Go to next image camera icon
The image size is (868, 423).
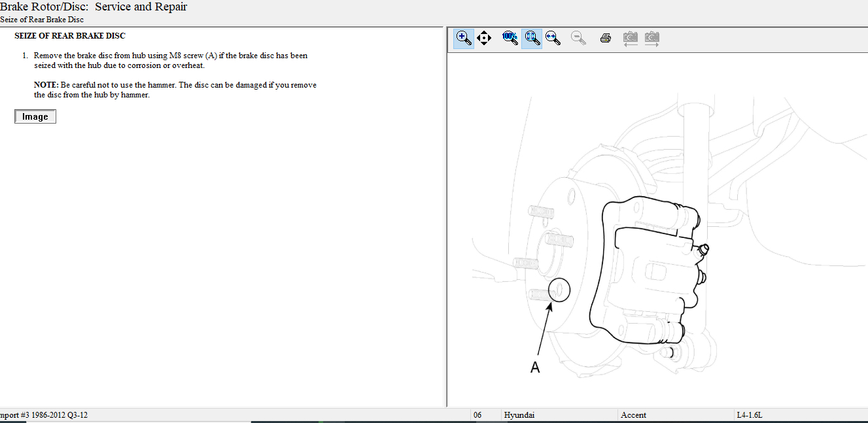651,38
